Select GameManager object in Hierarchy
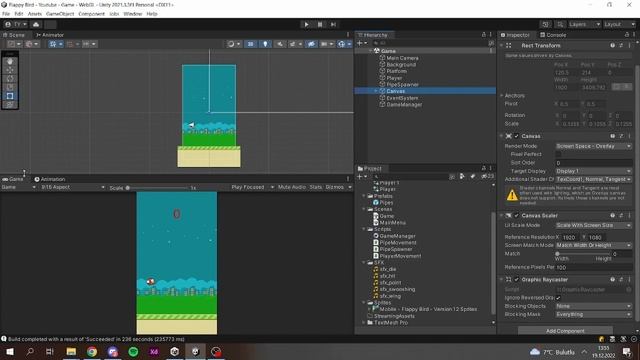Screen dimensions: 640x360 (404, 104)
